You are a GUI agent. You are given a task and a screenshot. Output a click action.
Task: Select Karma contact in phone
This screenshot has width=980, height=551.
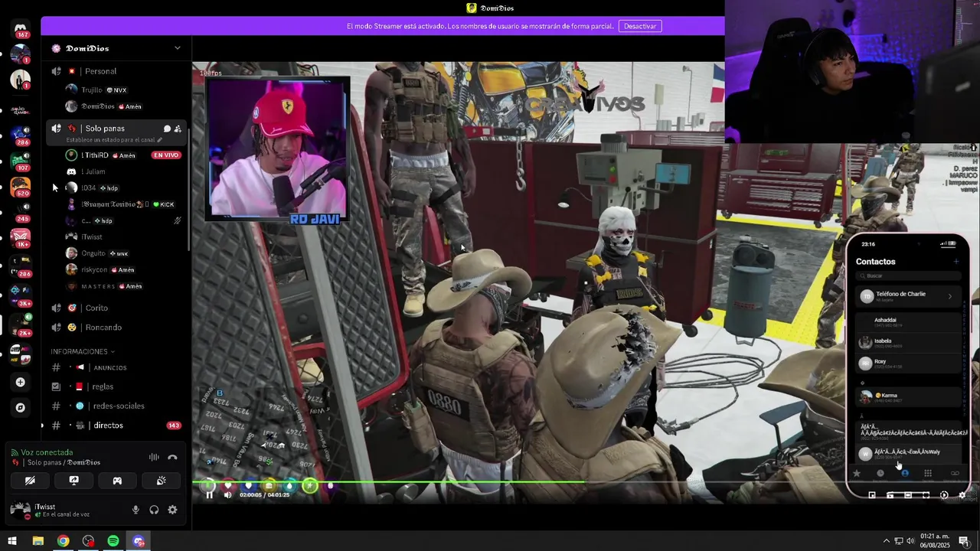(907, 397)
